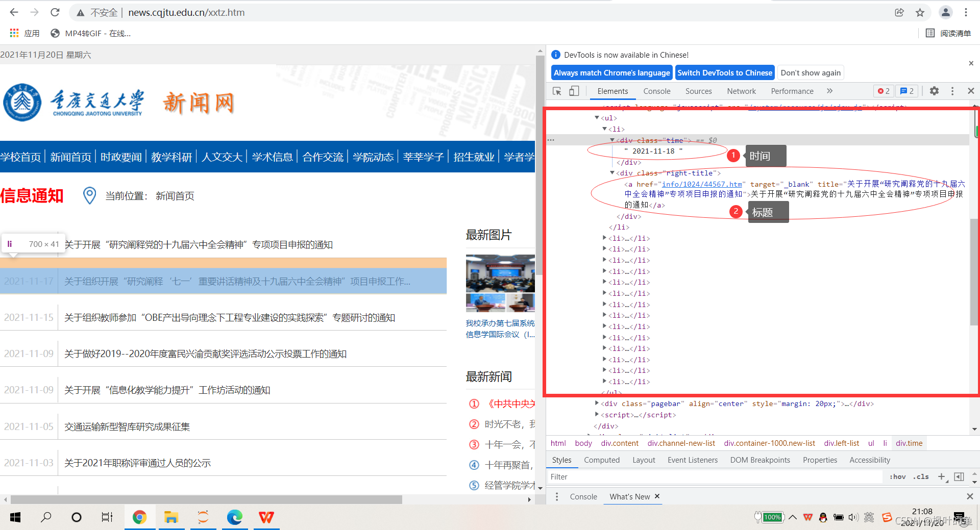
Task: Collapse the ul node triangle
Action: pyautogui.click(x=597, y=118)
